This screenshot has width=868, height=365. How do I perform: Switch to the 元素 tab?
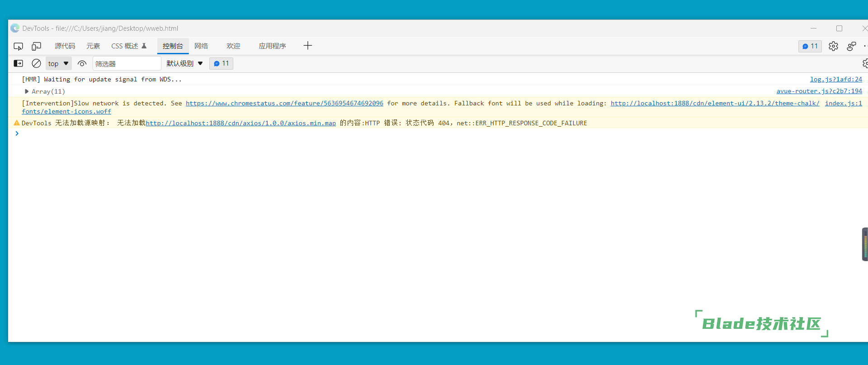(x=93, y=46)
